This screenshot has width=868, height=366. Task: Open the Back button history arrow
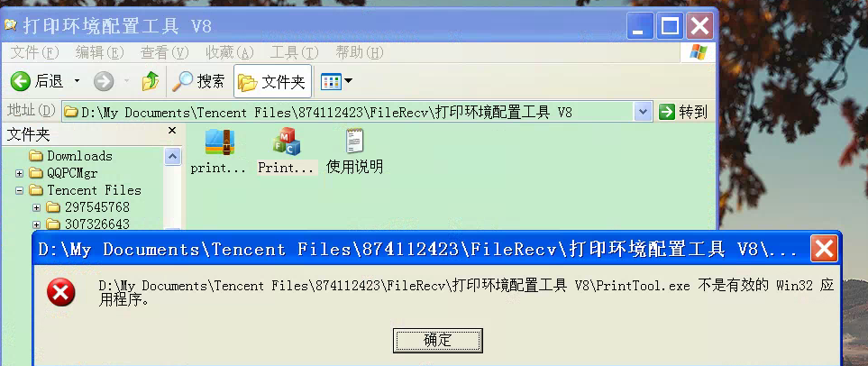[77, 81]
